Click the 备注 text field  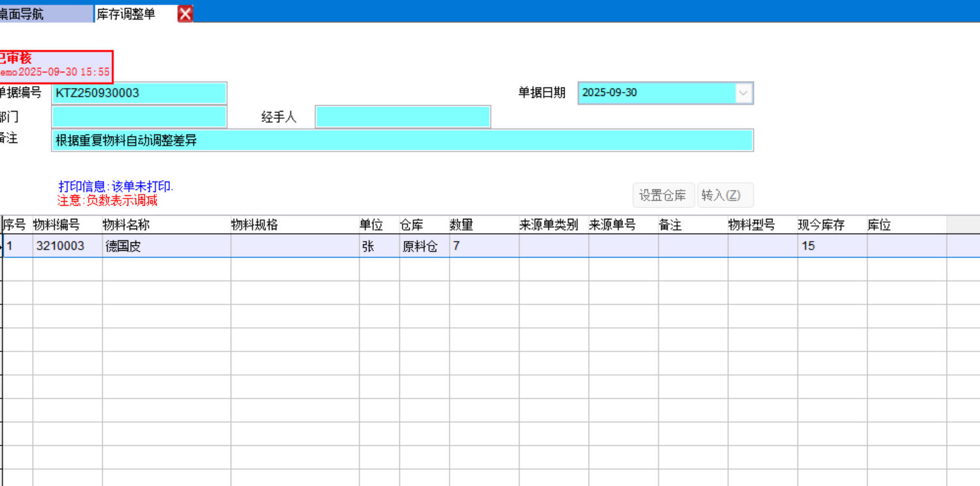pyautogui.click(x=401, y=140)
